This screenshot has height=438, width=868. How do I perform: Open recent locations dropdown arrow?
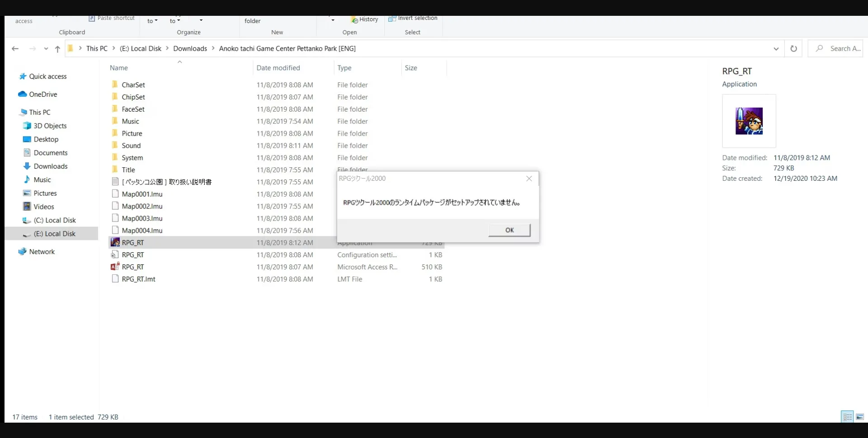click(x=46, y=49)
